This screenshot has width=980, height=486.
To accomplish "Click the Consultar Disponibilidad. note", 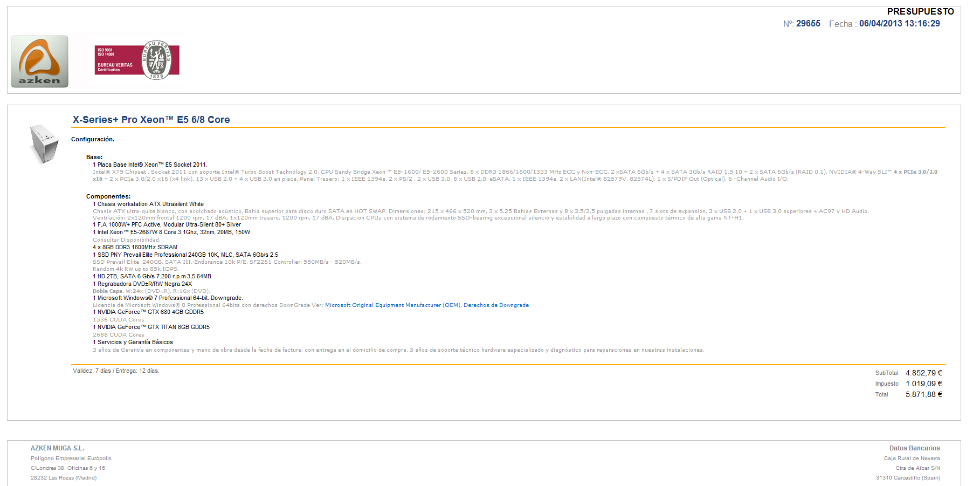I will [x=127, y=240].
